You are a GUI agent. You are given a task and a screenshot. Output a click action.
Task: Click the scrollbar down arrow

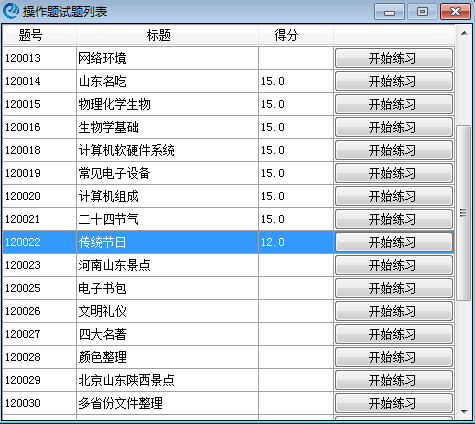[x=464, y=412]
